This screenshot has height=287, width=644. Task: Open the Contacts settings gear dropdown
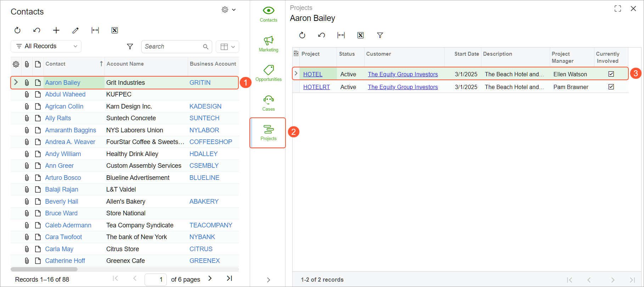pyautogui.click(x=228, y=10)
